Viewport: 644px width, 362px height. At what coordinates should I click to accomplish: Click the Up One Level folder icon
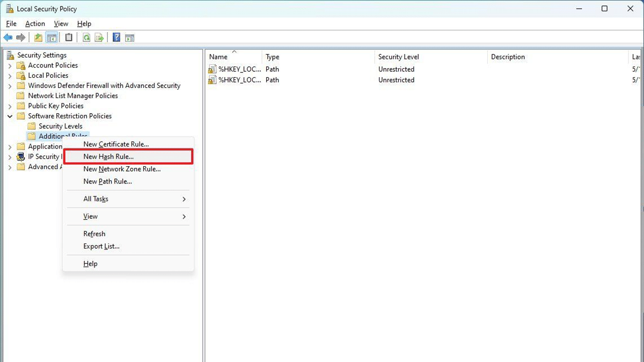[x=38, y=38]
